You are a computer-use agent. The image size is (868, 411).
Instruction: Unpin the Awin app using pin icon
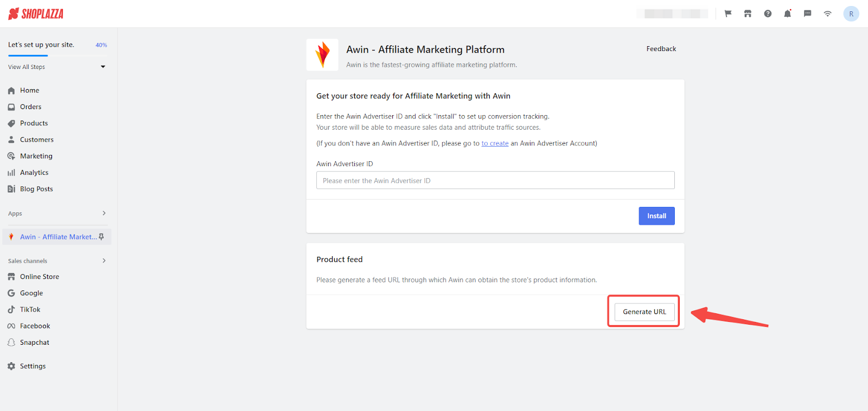(101, 237)
